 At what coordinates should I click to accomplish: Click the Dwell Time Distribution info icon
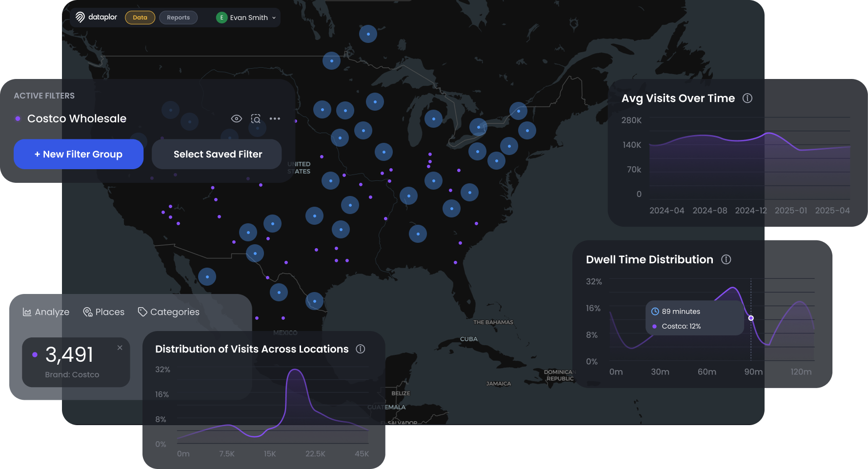[x=726, y=259]
